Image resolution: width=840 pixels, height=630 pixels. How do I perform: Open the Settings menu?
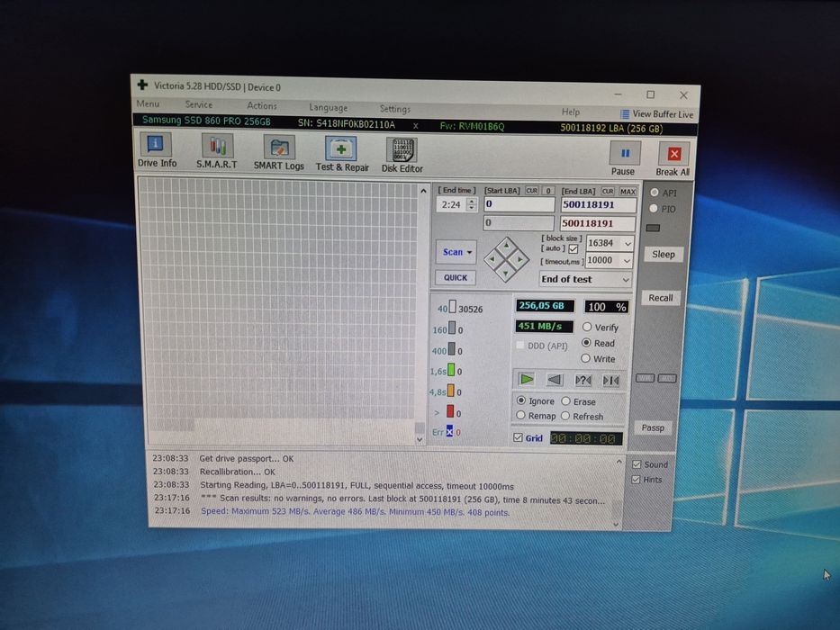[x=395, y=108]
